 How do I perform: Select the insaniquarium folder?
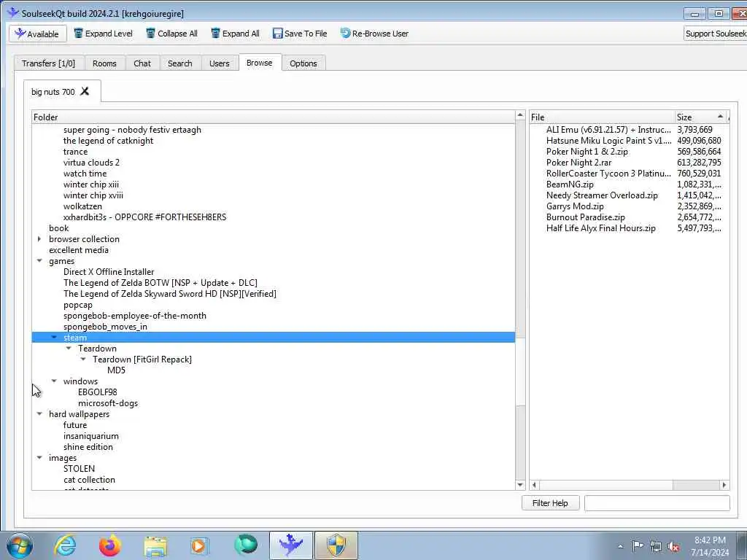click(91, 436)
